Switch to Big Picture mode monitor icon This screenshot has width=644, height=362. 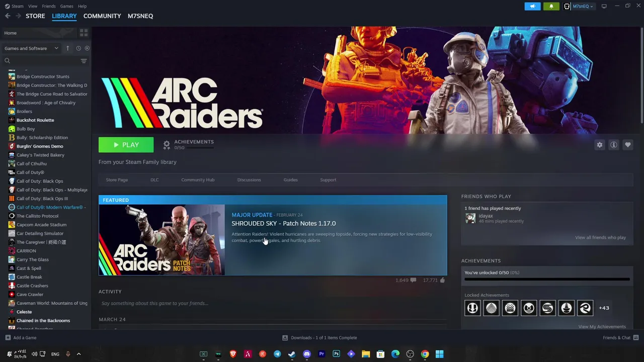click(604, 6)
